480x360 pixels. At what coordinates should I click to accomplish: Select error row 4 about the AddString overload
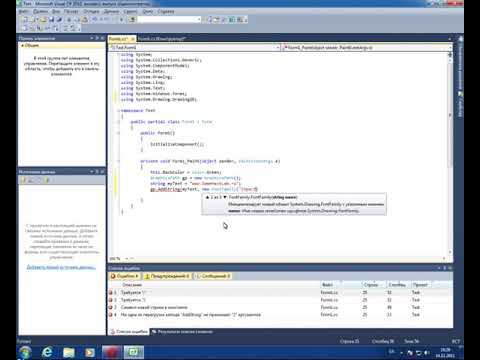(280, 315)
